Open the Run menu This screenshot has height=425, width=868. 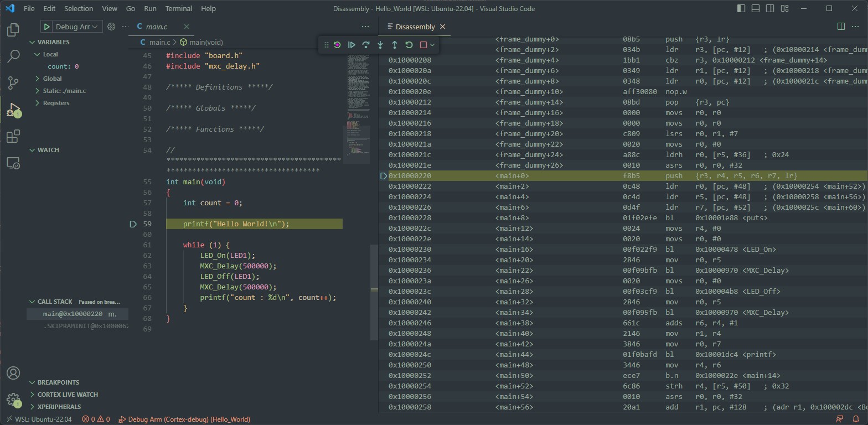click(x=150, y=8)
